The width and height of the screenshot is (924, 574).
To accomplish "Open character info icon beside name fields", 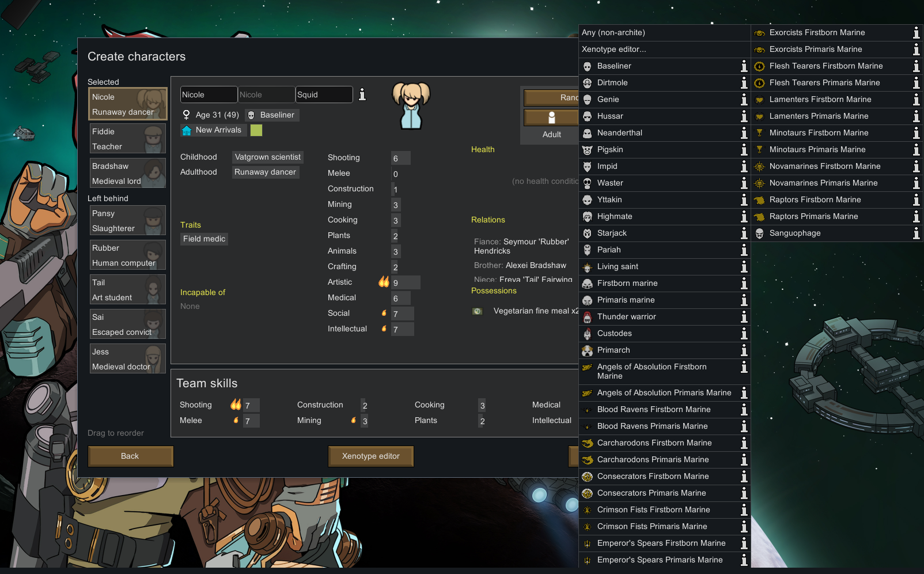I will click(x=362, y=95).
